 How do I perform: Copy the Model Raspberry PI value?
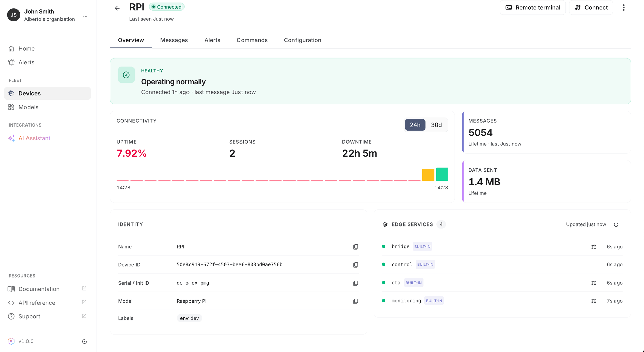356,301
